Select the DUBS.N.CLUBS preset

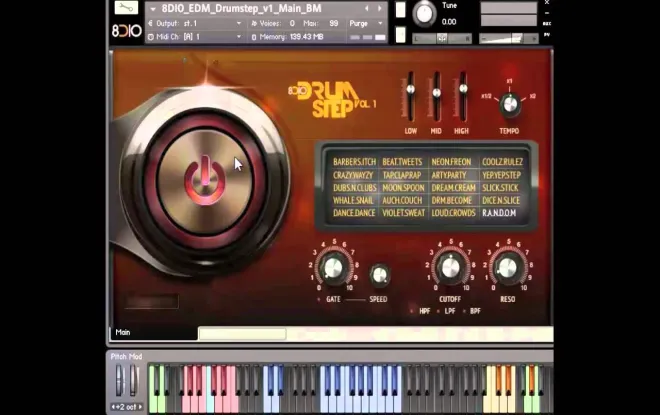click(x=354, y=188)
